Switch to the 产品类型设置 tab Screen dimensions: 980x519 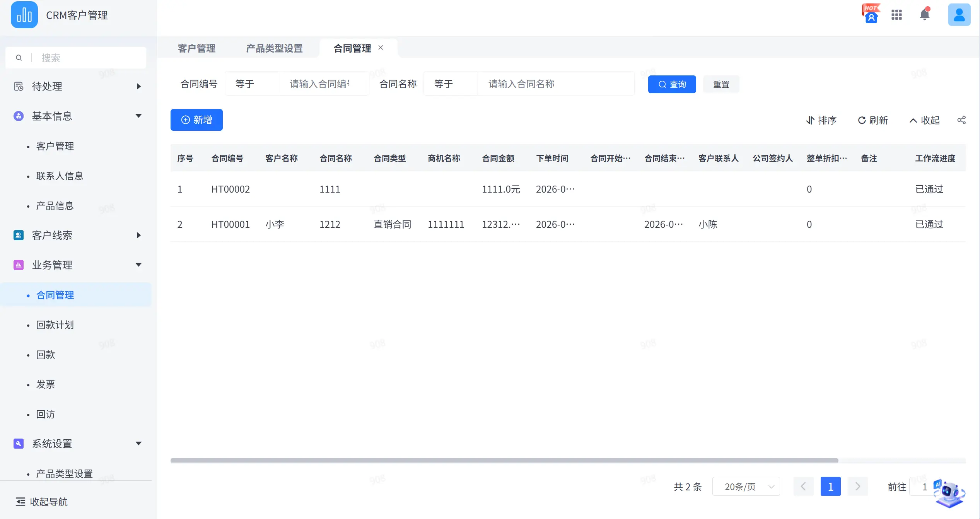275,48
